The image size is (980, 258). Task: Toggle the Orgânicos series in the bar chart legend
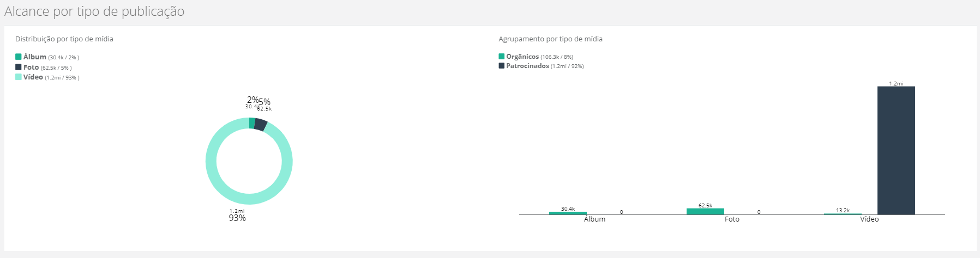(x=522, y=57)
